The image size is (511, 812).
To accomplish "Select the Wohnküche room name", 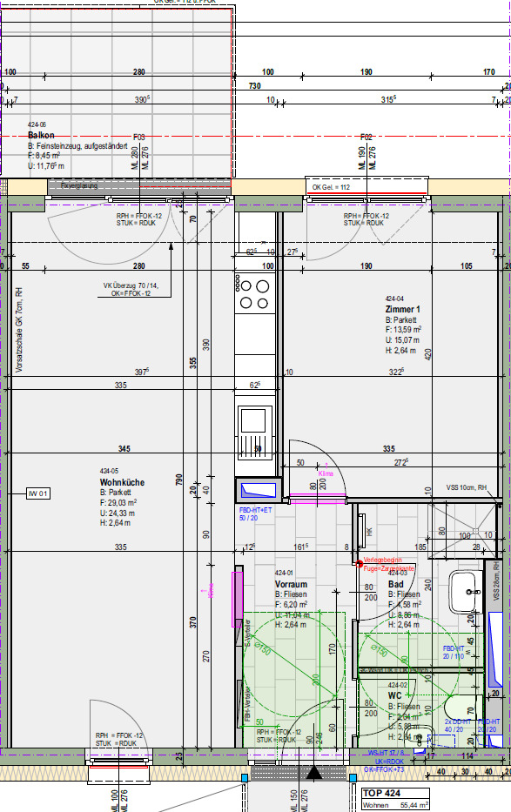I will 122,482.
